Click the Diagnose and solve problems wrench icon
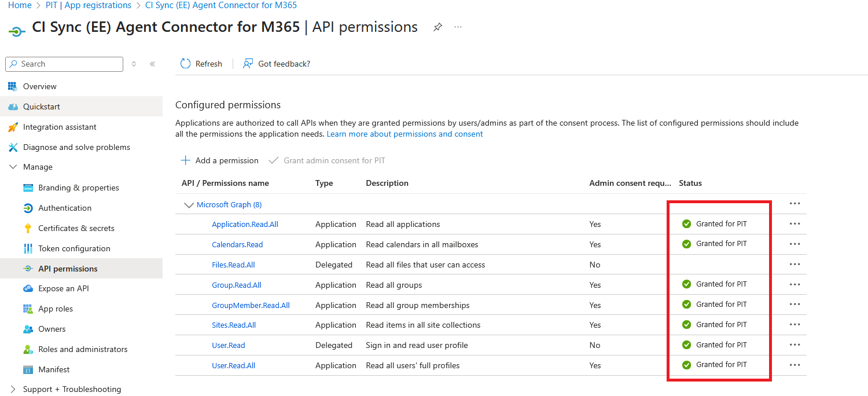This screenshot has width=868, height=396. 13,147
